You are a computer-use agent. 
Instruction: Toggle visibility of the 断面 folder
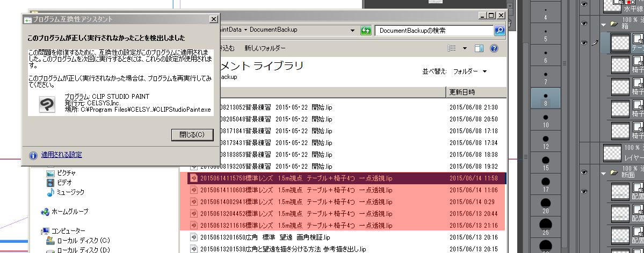[x=584, y=172]
